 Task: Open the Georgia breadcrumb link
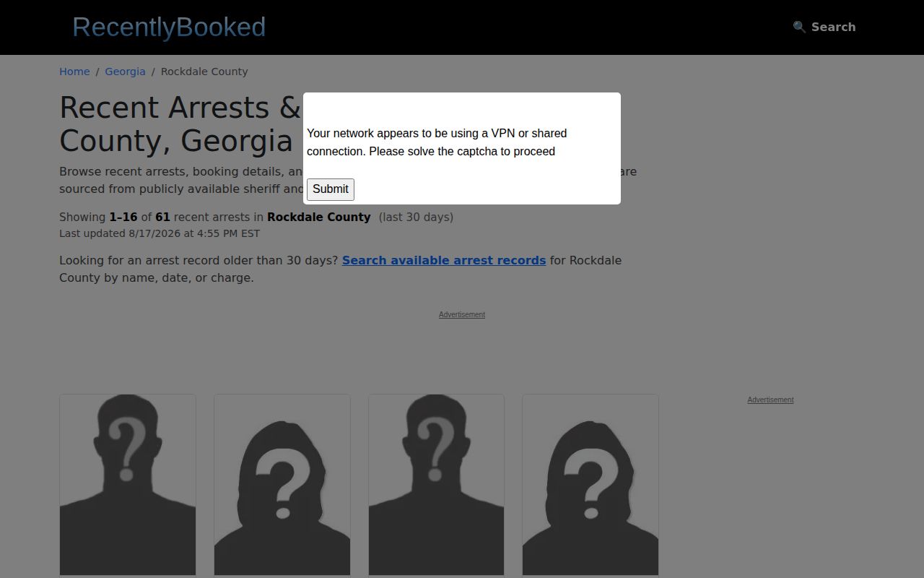125,72
